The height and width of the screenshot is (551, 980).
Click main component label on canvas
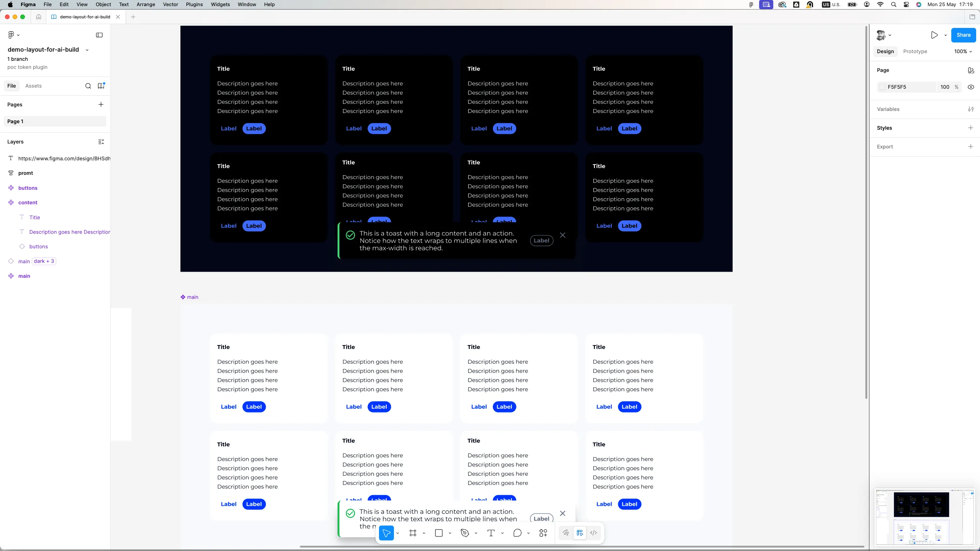(x=189, y=297)
